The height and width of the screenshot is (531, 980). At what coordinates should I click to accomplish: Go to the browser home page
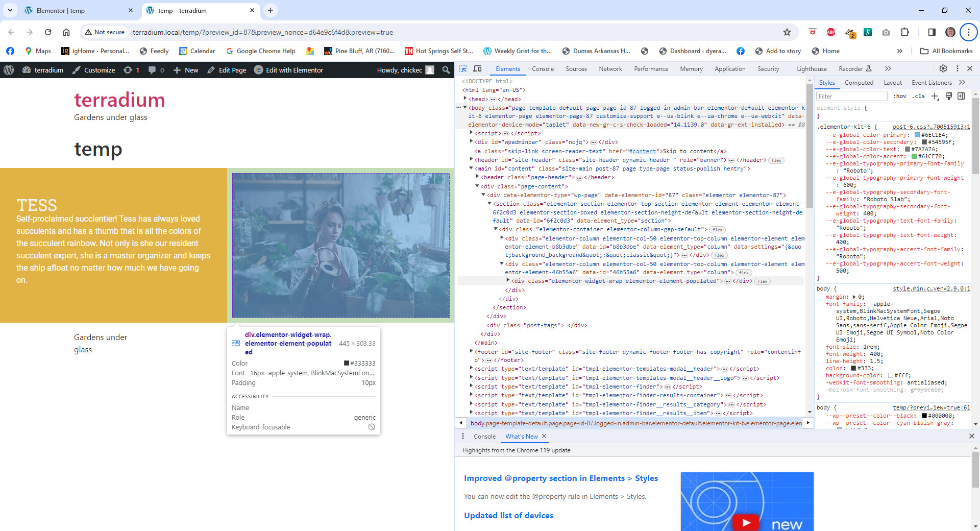66,32
